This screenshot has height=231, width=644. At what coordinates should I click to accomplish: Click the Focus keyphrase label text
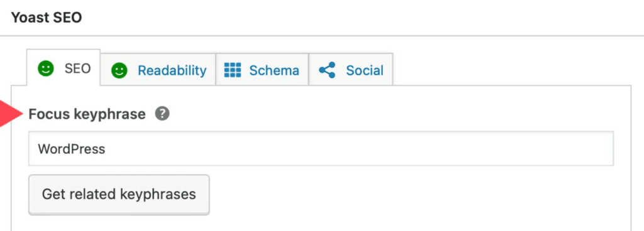(x=87, y=114)
